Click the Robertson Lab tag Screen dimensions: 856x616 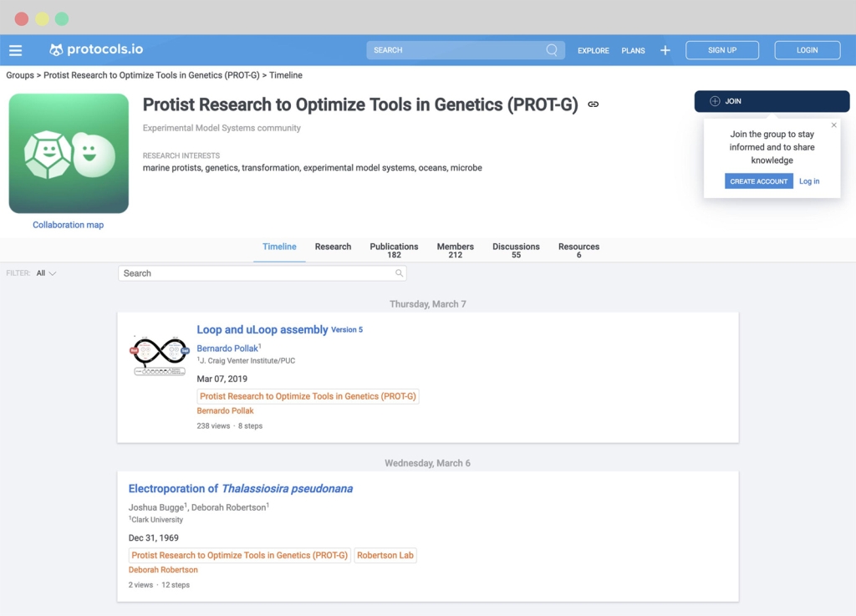(x=385, y=556)
